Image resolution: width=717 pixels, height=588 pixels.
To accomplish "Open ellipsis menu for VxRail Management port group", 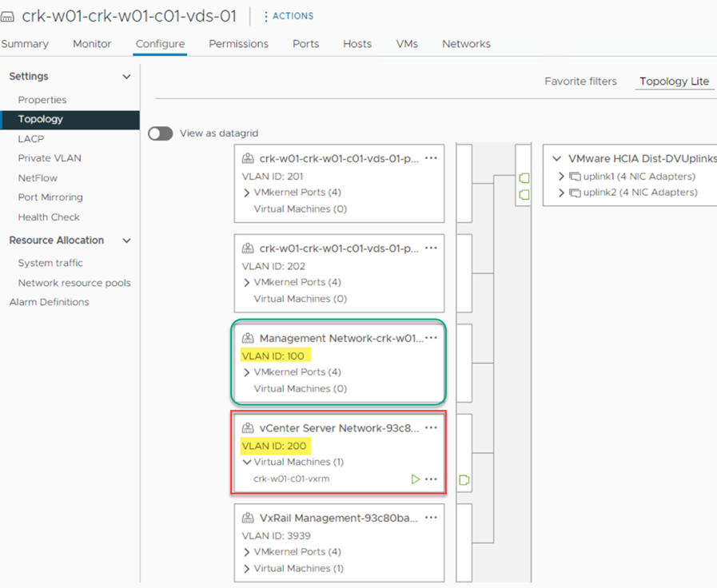I will (x=432, y=518).
